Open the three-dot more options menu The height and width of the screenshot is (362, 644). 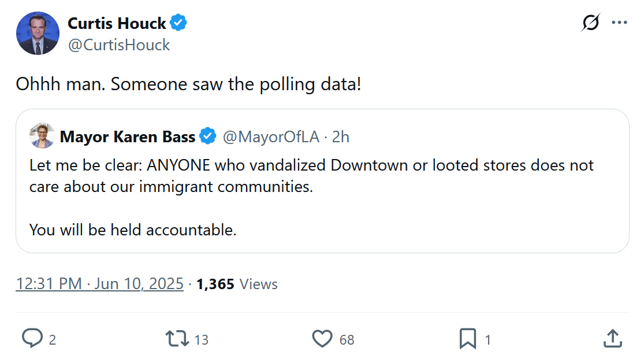pyautogui.click(x=619, y=23)
